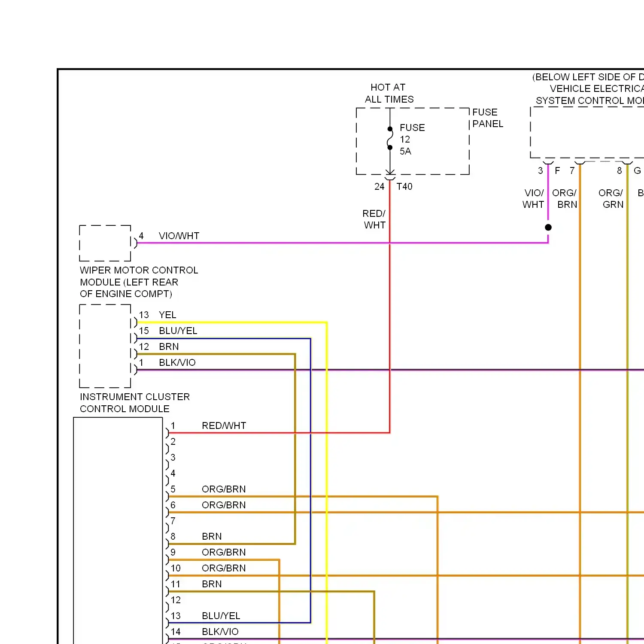Click the wiper motor module dashed box
Image resolution: width=644 pixels, height=644 pixels.
[x=105, y=243]
